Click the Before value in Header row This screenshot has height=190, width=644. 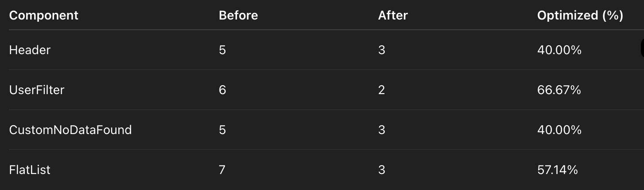[x=222, y=50]
